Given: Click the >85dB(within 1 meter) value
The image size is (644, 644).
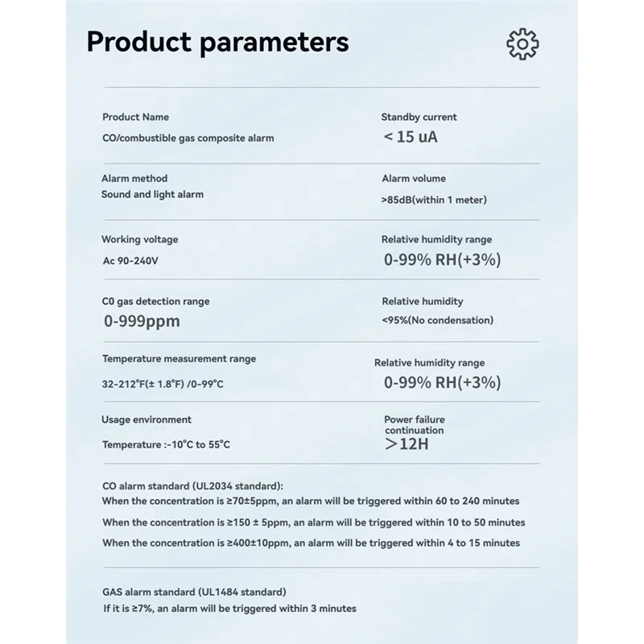Looking at the screenshot, I should [x=434, y=200].
